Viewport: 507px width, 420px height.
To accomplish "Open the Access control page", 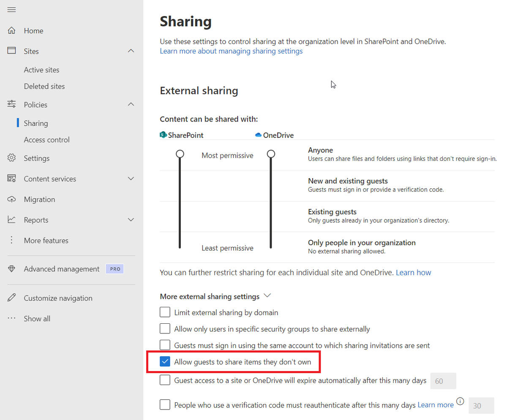I will click(x=46, y=139).
